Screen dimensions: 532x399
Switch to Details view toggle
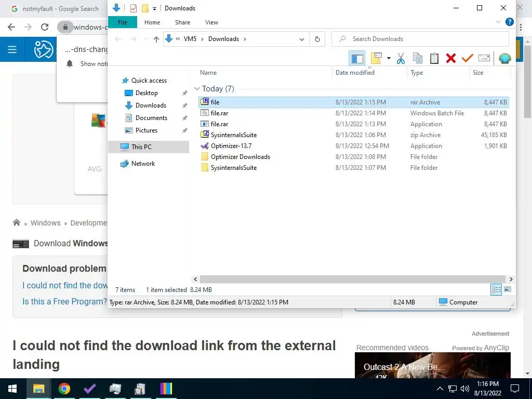coord(496,289)
